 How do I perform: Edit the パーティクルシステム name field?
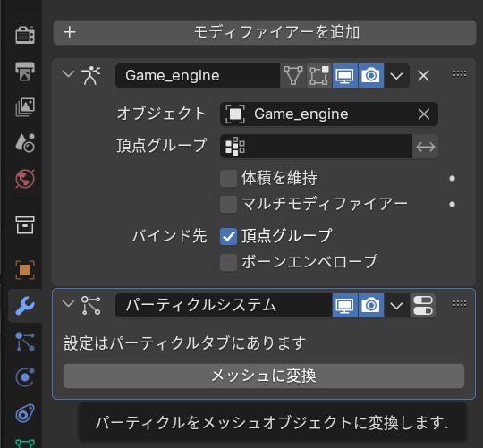coord(224,306)
